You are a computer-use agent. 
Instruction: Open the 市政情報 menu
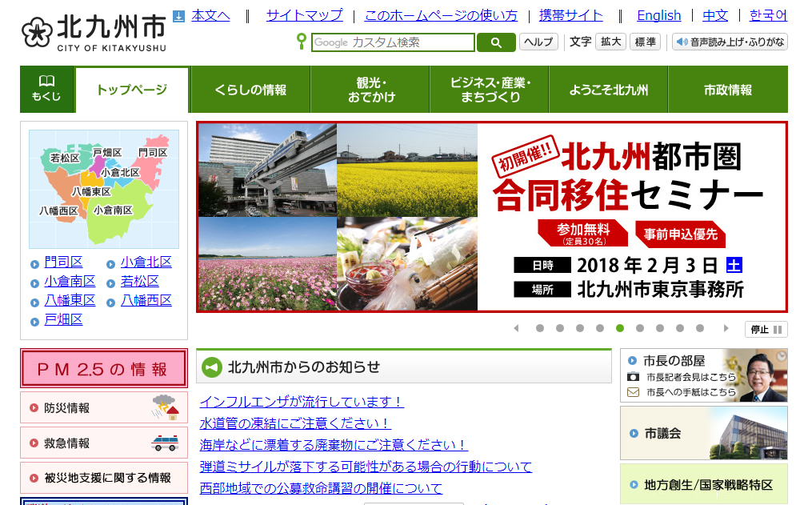(x=728, y=90)
